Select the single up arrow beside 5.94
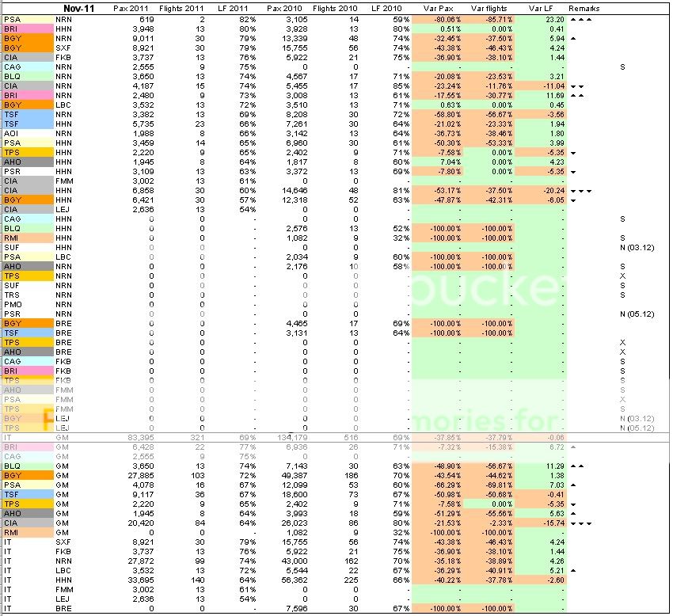This screenshot has height=616, width=673. [x=573, y=38]
